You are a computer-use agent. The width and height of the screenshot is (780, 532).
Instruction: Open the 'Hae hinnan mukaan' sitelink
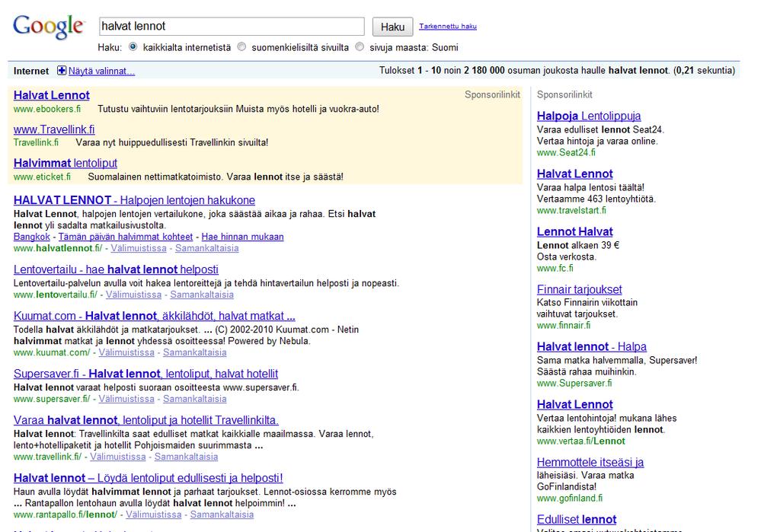click(243, 237)
